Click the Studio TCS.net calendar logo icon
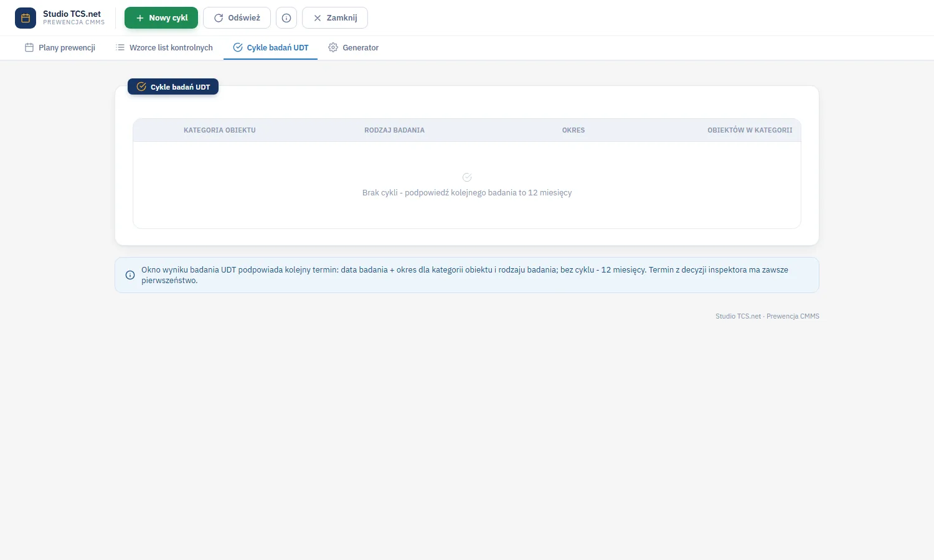This screenshot has width=934, height=560. 26,18
